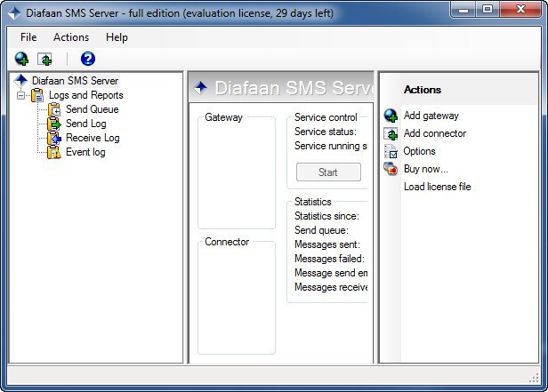Click the Receive Log blue arrow icon
Screen dimensions: 548x392
coord(54,138)
